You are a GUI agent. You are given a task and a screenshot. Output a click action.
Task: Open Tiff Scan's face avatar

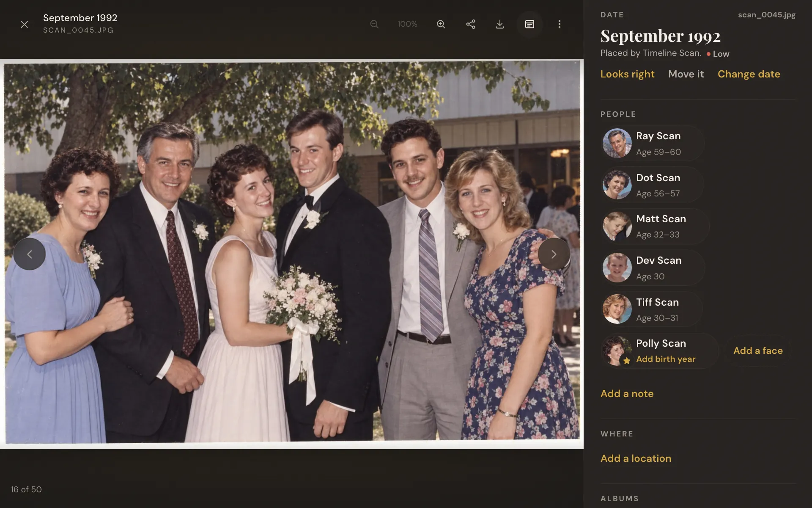617,309
